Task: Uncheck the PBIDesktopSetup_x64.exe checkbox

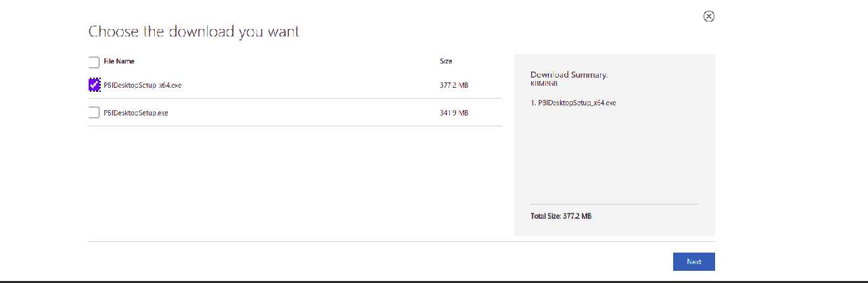Action: tap(94, 85)
